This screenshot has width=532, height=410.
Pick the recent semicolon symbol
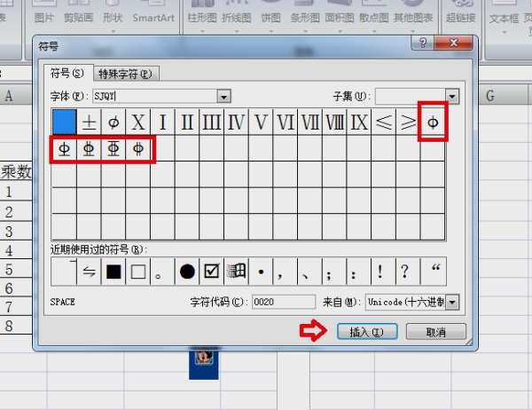pyautogui.click(x=334, y=272)
